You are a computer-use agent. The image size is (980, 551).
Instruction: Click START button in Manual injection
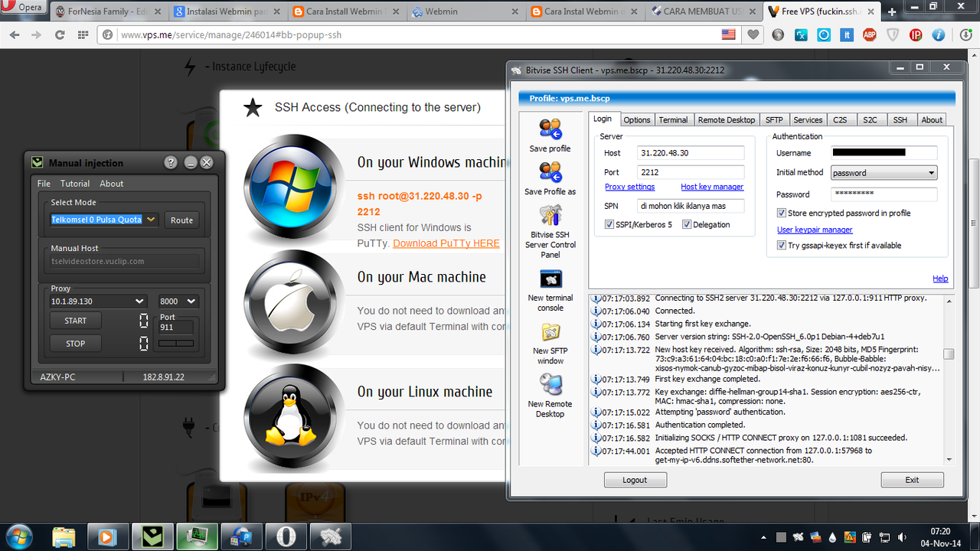click(x=75, y=321)
